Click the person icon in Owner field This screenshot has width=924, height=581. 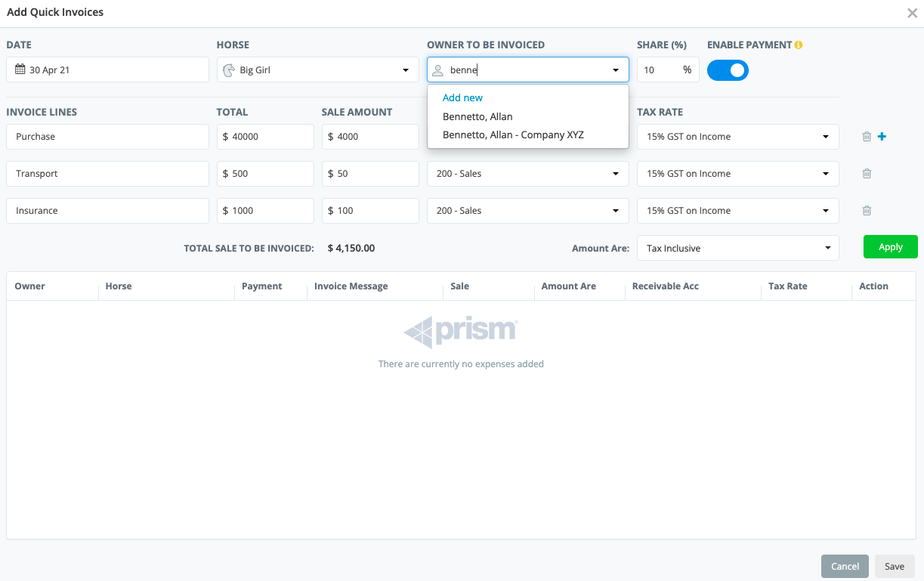[437, 70]
